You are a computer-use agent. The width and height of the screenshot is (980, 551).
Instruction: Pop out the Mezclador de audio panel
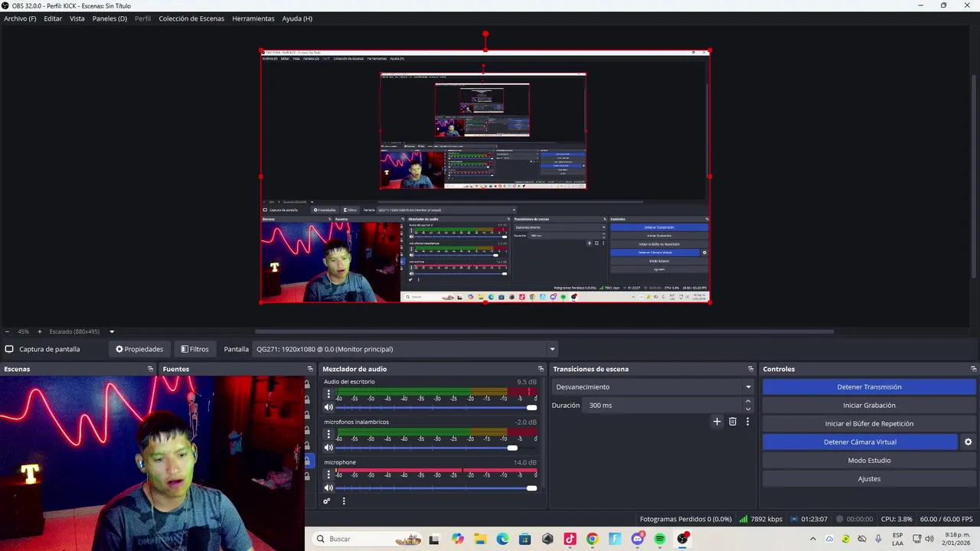pyautogui.click(x=541, y=369)
